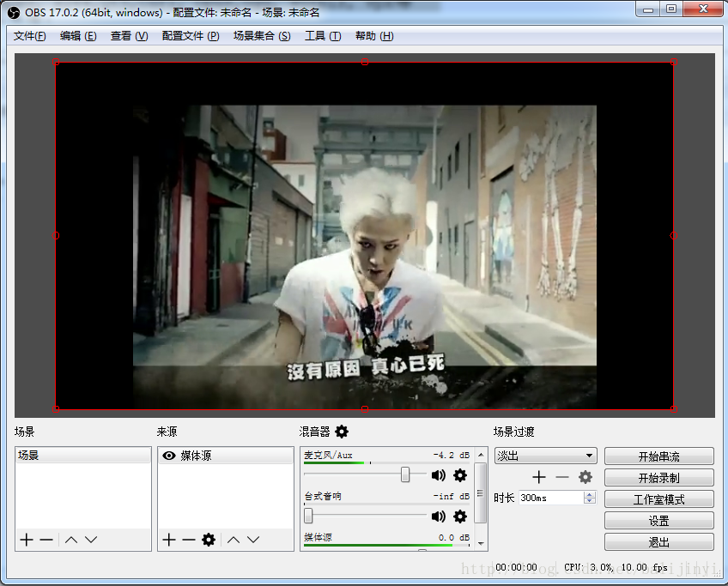Adjust the 麦克风/Aux volume slider

click(x=405, y=474)
